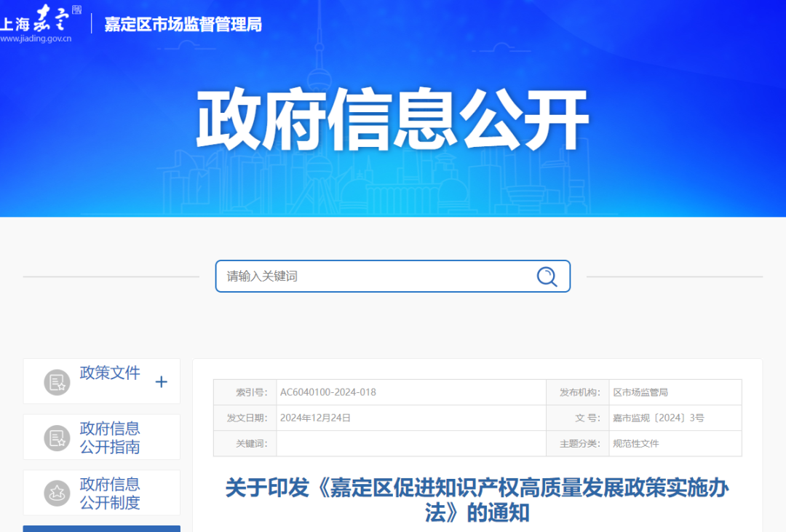
Task: Click the 政策文件 document icon
Action: tap(57, 382)
